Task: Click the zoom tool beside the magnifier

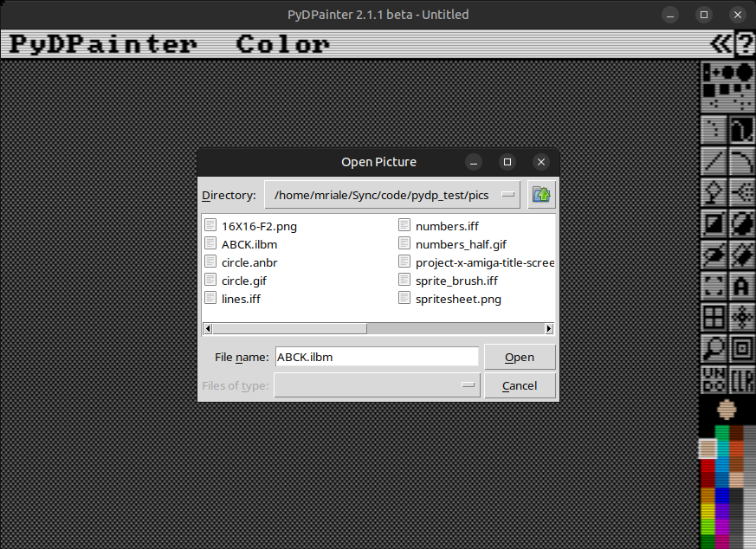Action: tap(741, 348)
